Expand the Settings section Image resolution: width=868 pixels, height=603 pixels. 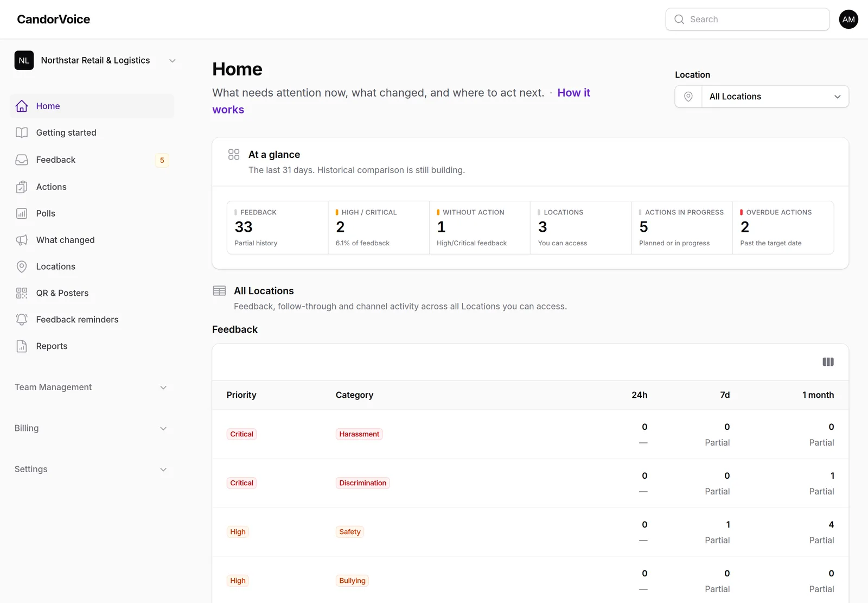point(91,469)
